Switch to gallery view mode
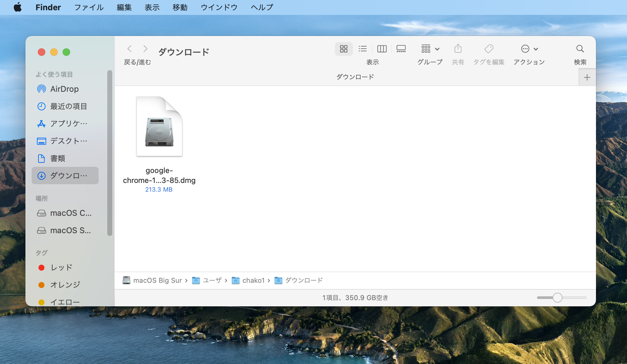This screenshot has width=627, height=364. (401, 49)
